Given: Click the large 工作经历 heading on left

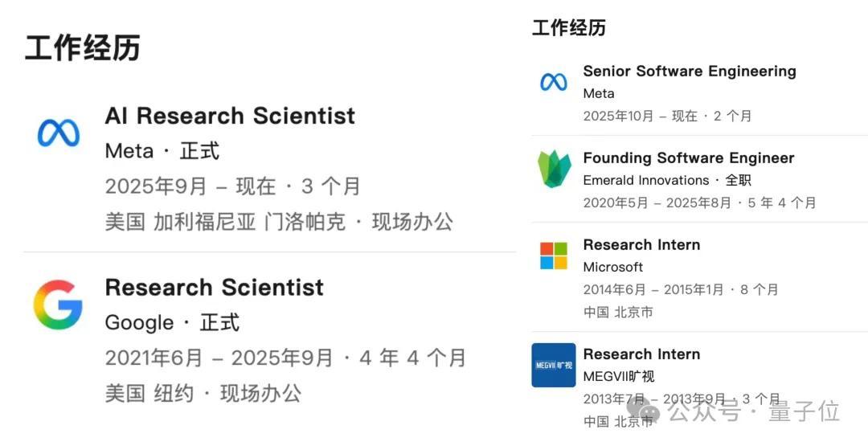Looking at the screenshot, I should tap(83, 47).
